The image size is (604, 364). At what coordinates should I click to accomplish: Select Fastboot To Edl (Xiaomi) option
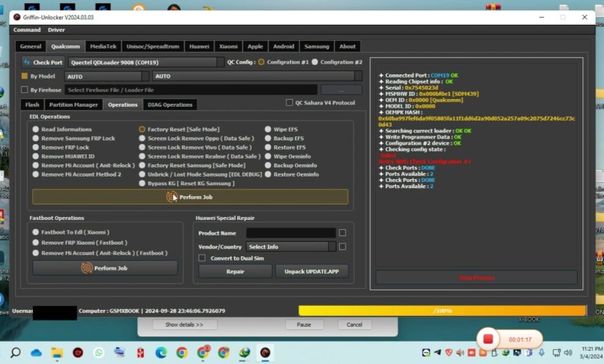36,232
